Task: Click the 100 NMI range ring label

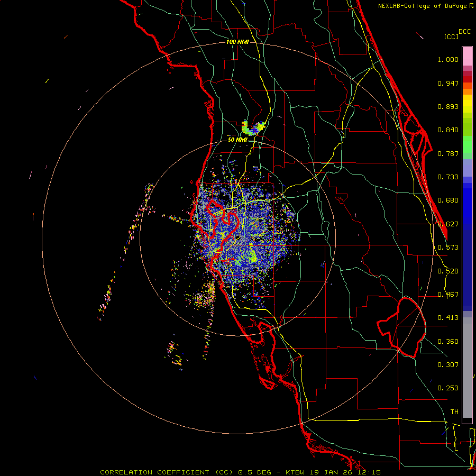Action: (x=237, y=42)
